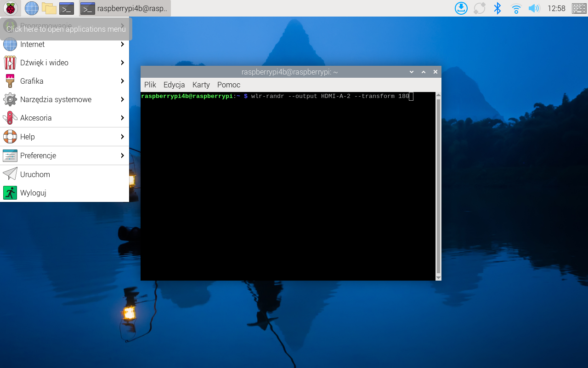Click Wyloguj to log out

pos(33,193)
